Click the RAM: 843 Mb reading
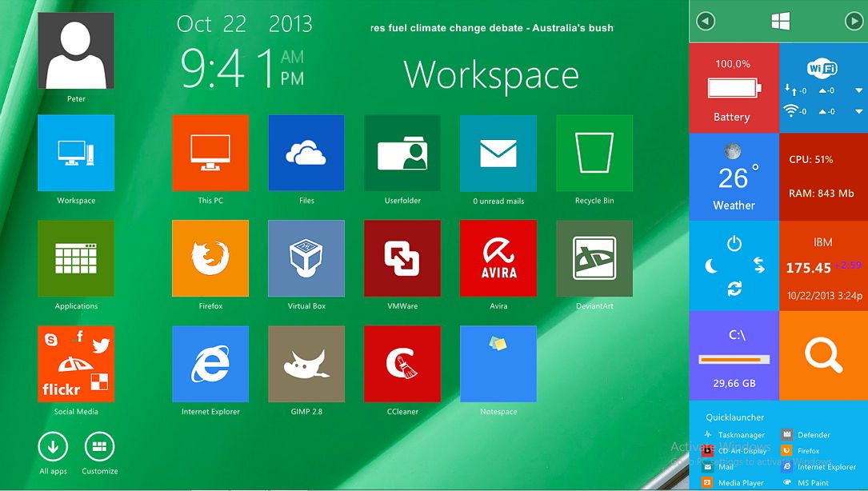 (822, 194)
